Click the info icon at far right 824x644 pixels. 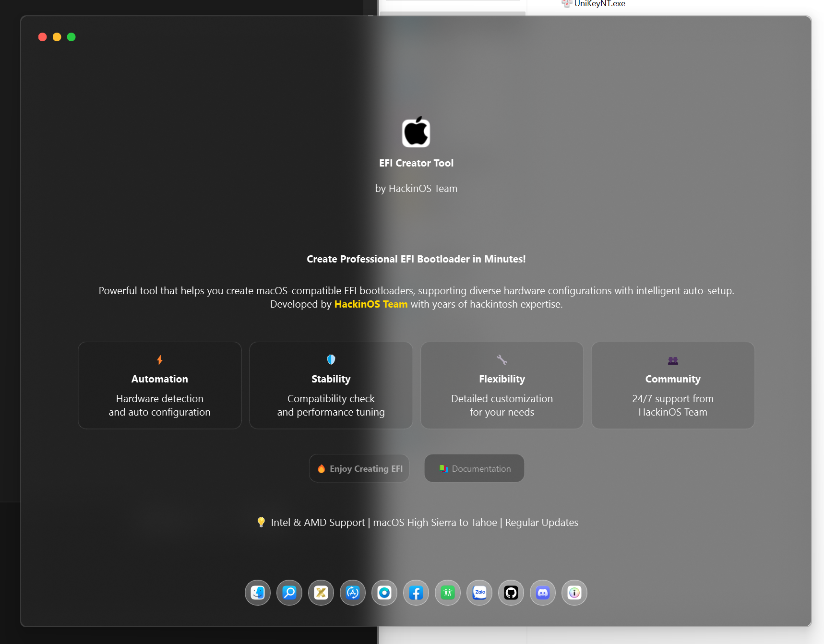coord(574,593)
